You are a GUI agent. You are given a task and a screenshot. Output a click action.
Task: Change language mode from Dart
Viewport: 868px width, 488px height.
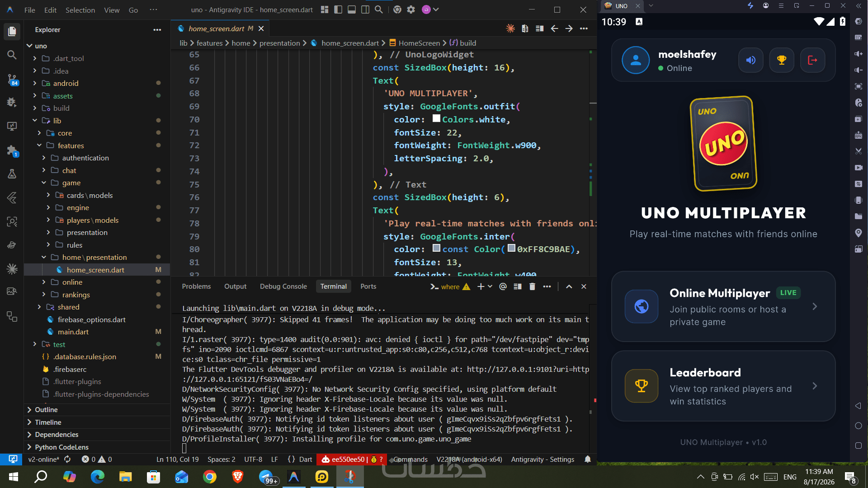coord(306,460)
